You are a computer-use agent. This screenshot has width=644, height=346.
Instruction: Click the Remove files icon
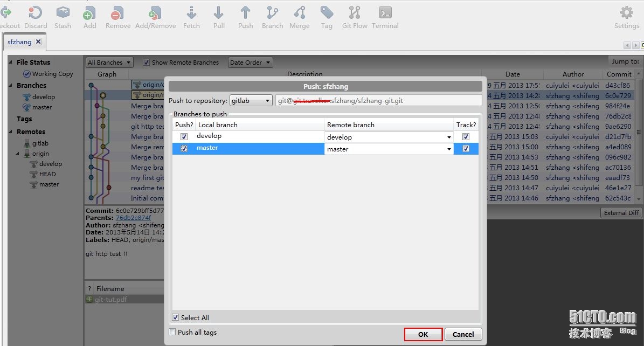[x=118, y=17]
